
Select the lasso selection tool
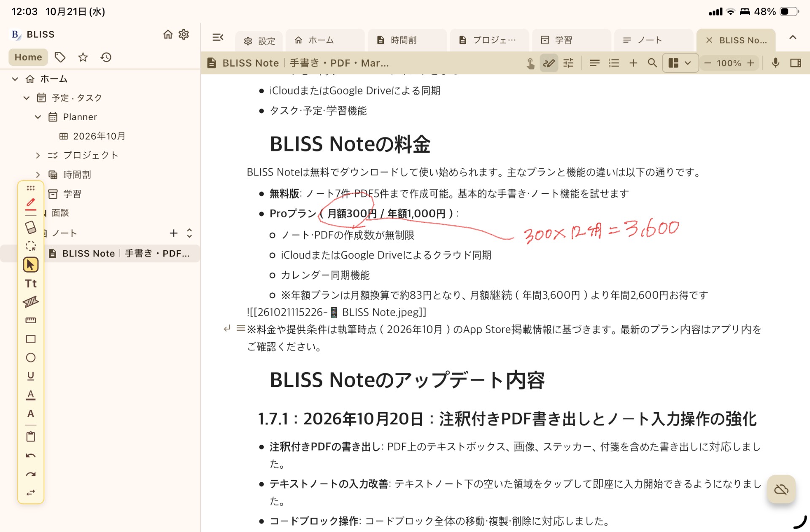click(30, 246)
